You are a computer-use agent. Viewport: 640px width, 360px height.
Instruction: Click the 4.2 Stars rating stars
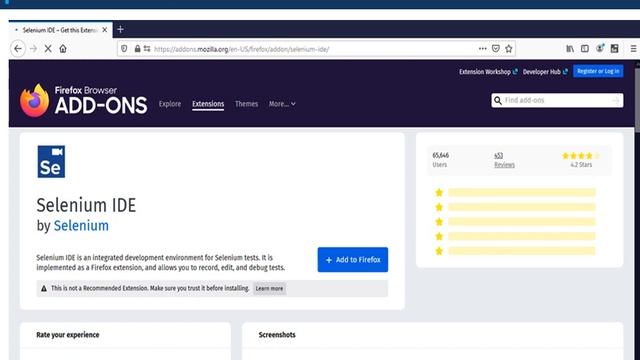(x=581, y=156)
